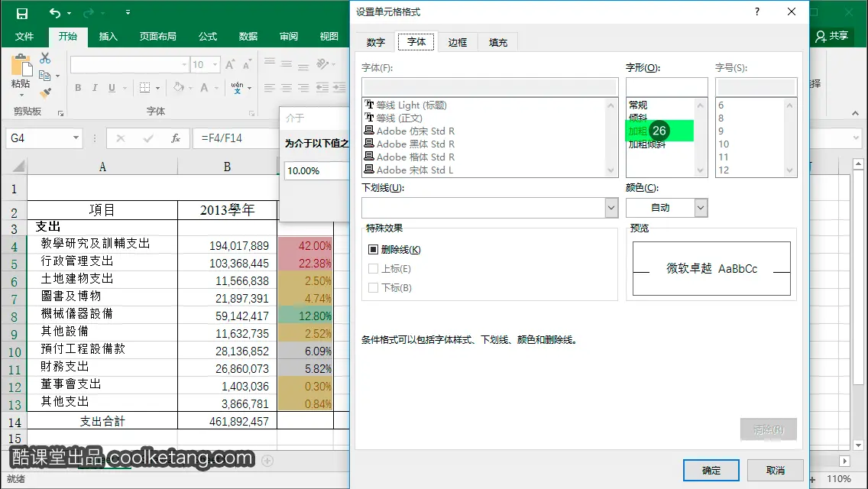Image resolution: width=868 pixels, height=489 pixels.
Task: Select 加粗倾斜 font style
Action: click(646, 145)
